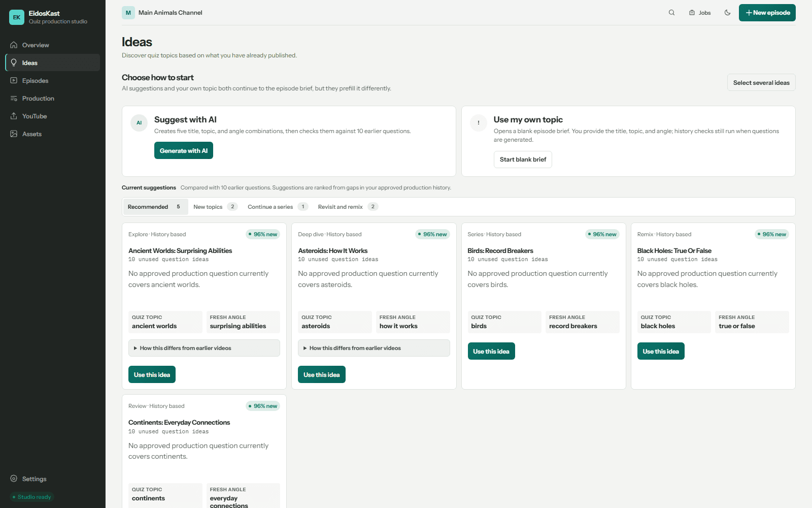812x508 pixels.
Task: Click the 'Black Holes: True Or False' title
Action: (x=674, y=251)
